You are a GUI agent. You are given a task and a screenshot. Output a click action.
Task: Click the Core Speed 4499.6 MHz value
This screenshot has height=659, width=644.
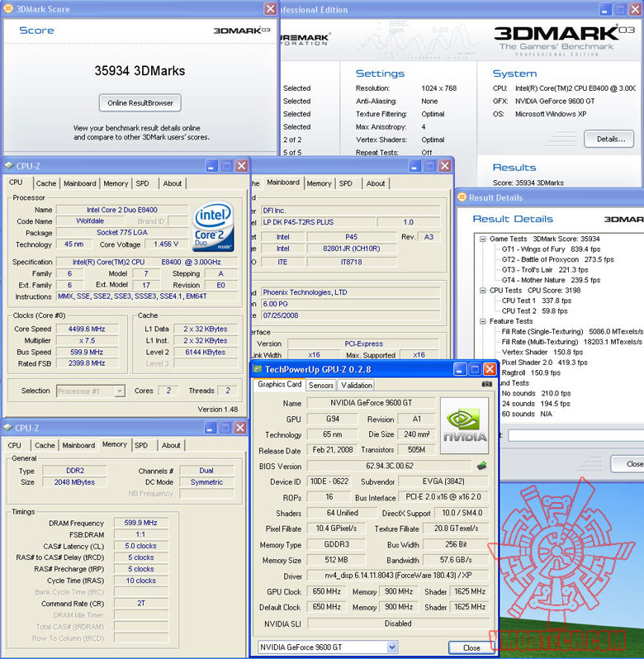click(87, 329)
